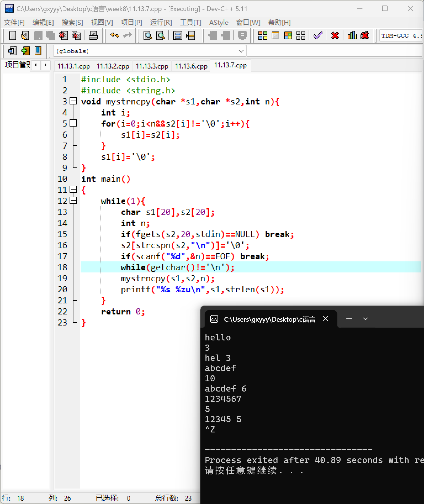Image resolution: width=424 pixels, height=504 pixels.
Task: Click the grayed-out Redo arrow
Action: (127, 35)
